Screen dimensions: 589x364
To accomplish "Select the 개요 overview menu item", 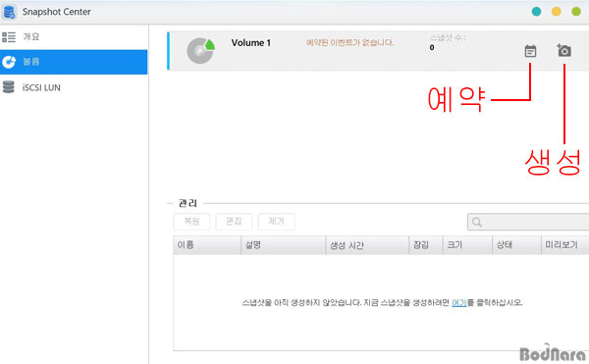I will click(74, 36).
